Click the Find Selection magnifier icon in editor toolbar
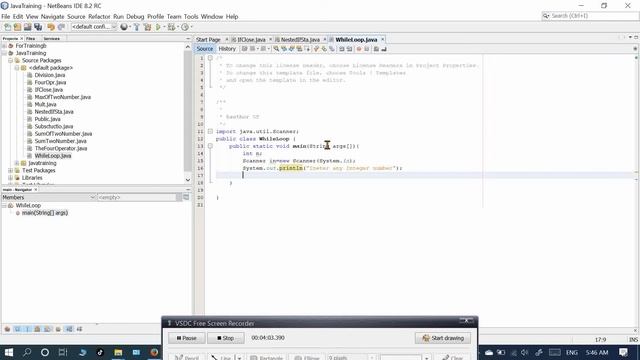The width and height of the screenshot is (640, 360). click(276, 49)
